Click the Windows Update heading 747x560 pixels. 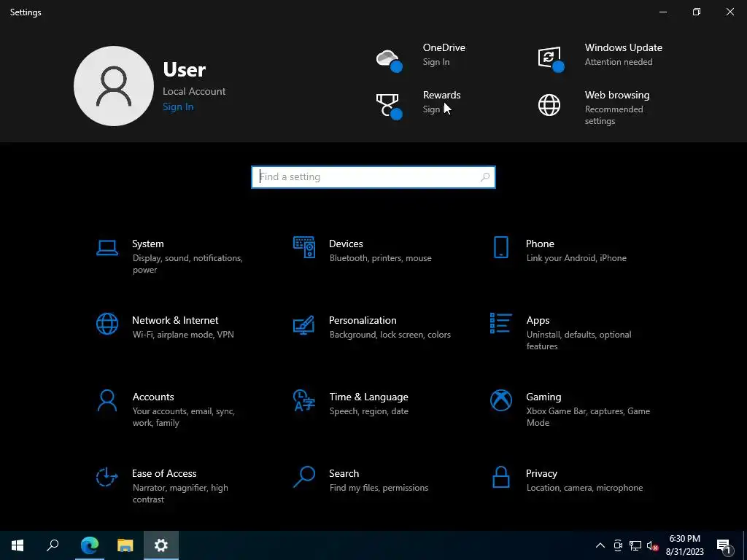624,47
